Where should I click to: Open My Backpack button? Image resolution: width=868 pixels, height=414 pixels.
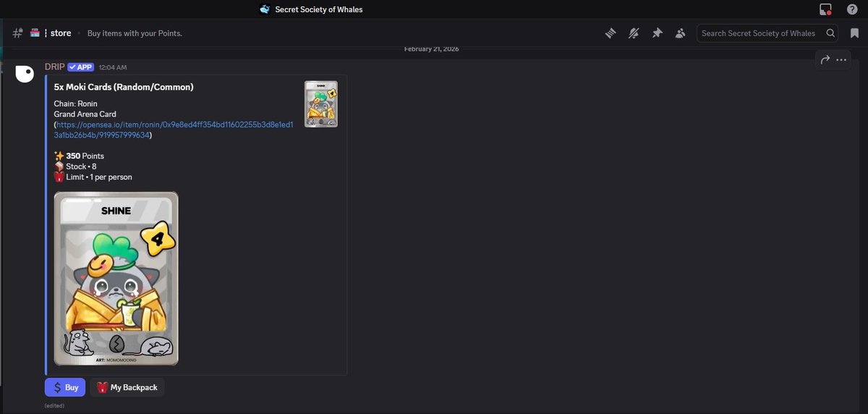pos(127,387)
